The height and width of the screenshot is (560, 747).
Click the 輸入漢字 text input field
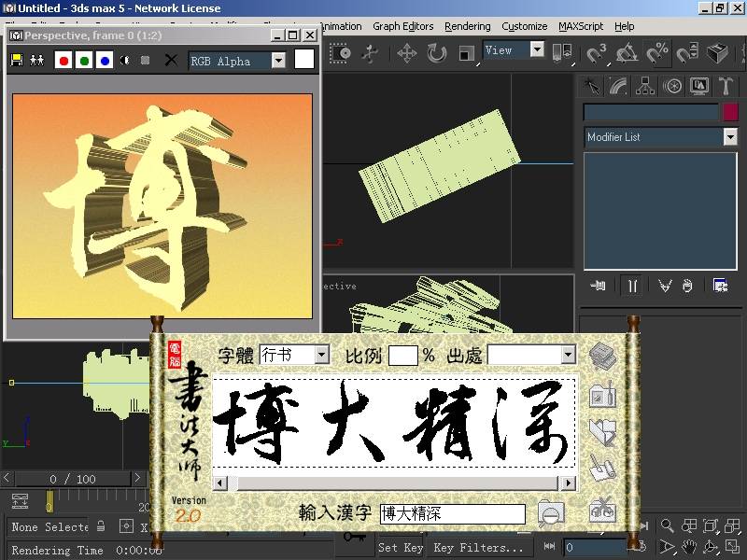(453, 514)
